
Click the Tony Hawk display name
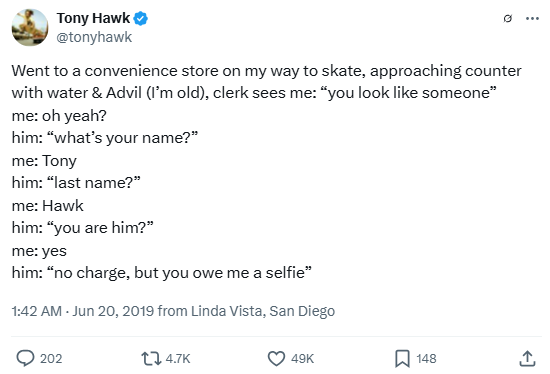click(x=93, y=18)
